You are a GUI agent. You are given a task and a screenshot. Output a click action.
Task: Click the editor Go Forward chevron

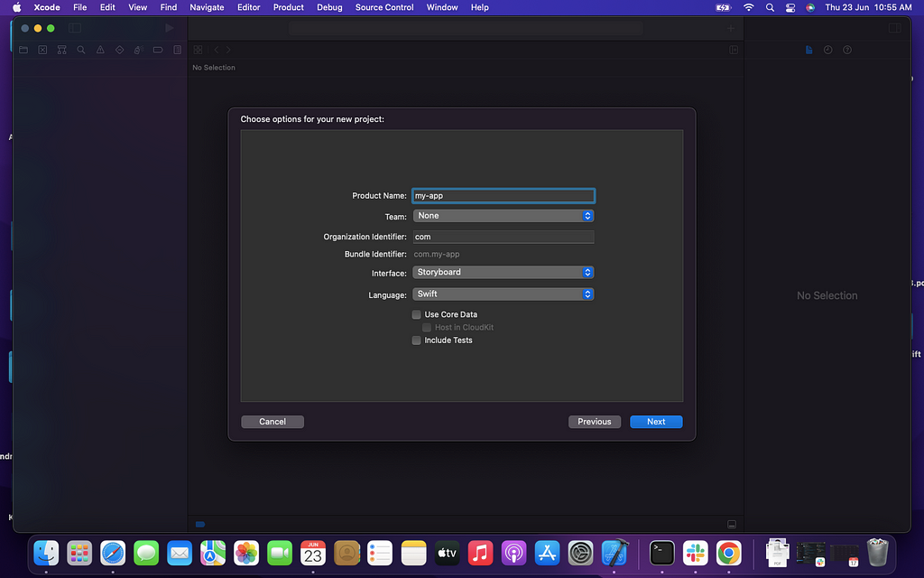(x=228, y=51)
